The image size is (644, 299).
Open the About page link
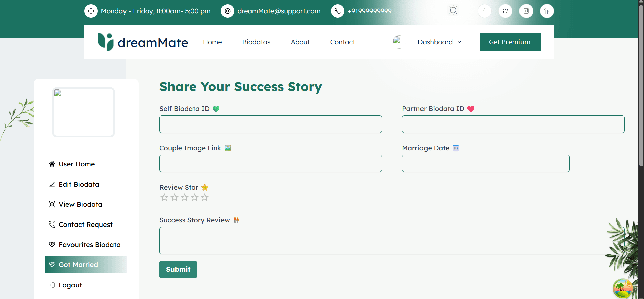[x=300, y=42]
